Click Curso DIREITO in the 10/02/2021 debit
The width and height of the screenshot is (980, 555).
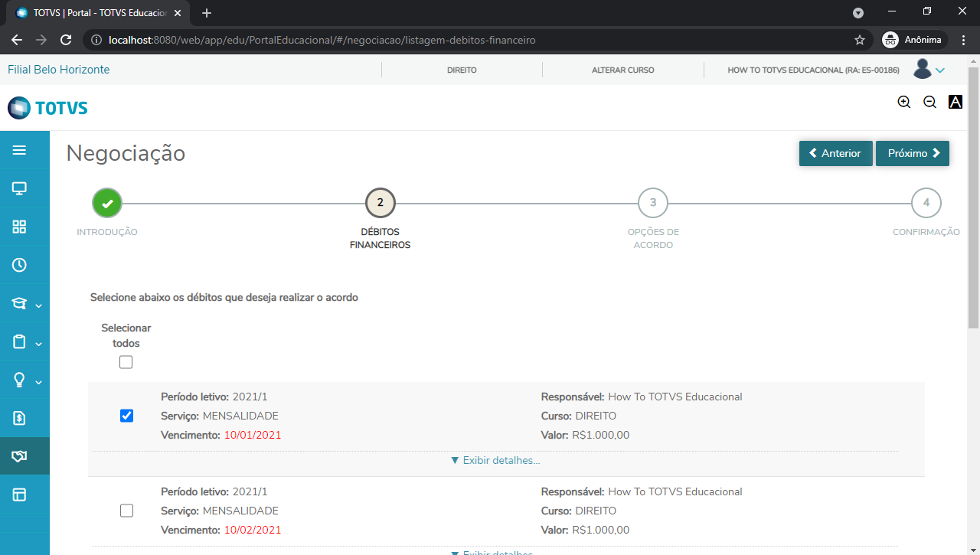pyautogui.click(x=579, y=511)
